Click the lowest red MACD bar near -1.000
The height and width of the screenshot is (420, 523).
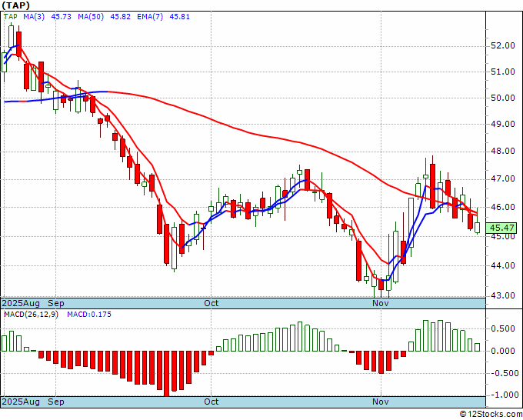(166, 373)
